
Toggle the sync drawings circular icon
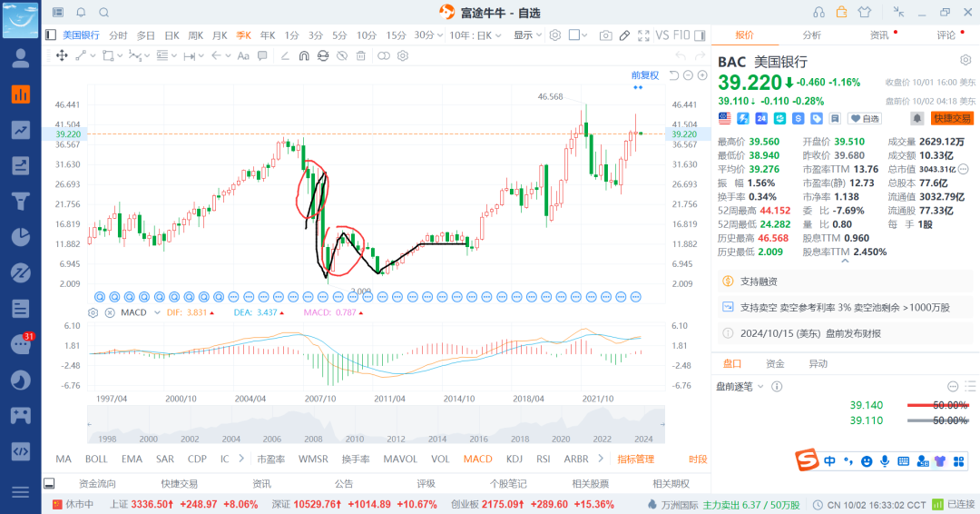click(322, 55)
